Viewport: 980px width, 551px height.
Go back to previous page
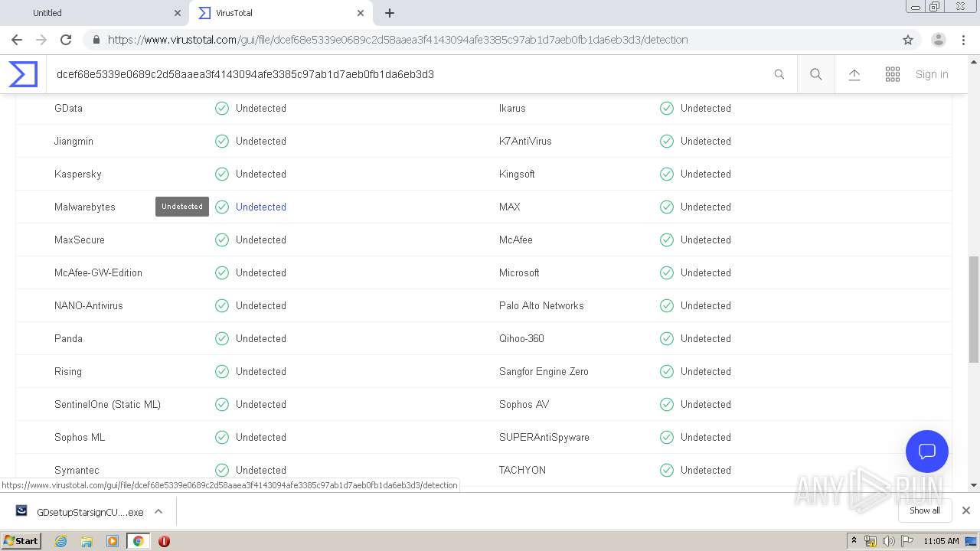[17, 40]
